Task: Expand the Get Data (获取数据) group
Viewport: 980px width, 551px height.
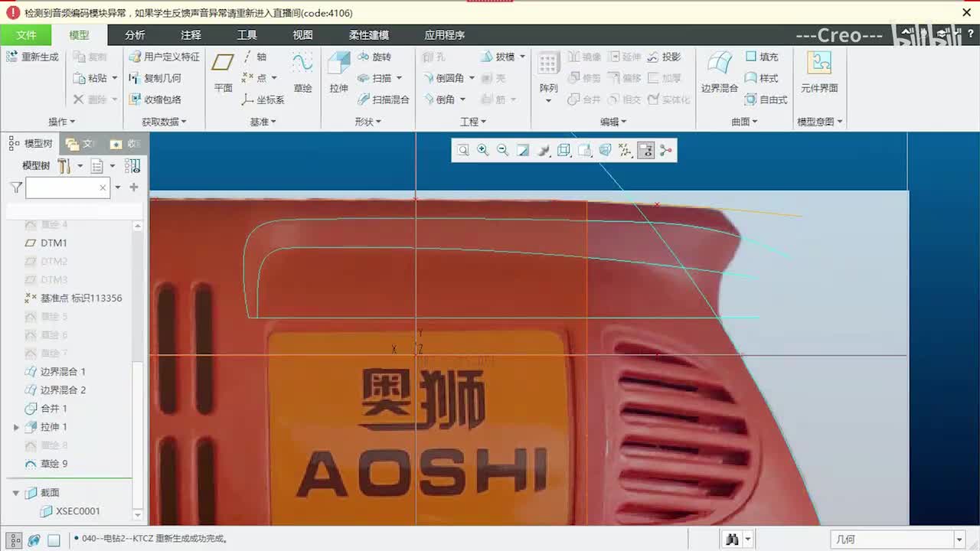Action: (x=164, y=122)
